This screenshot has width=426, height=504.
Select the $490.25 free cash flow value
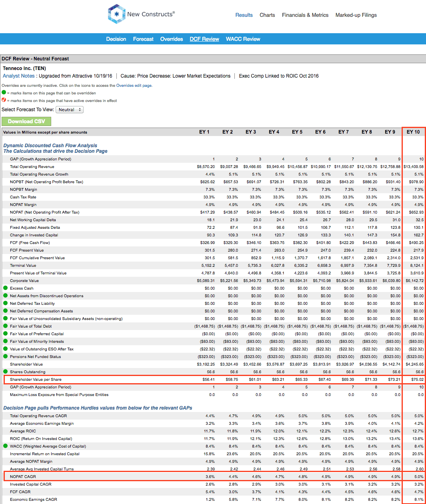[x=416, y=243]
